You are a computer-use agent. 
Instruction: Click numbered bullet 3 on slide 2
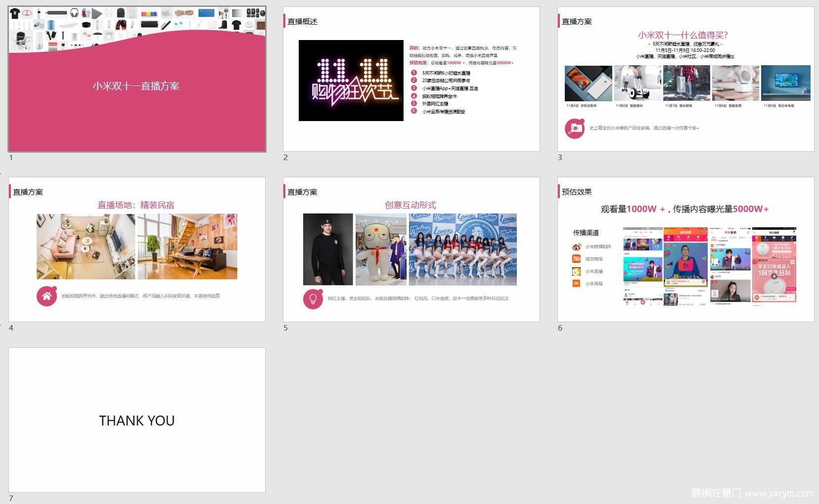[414, 88]
